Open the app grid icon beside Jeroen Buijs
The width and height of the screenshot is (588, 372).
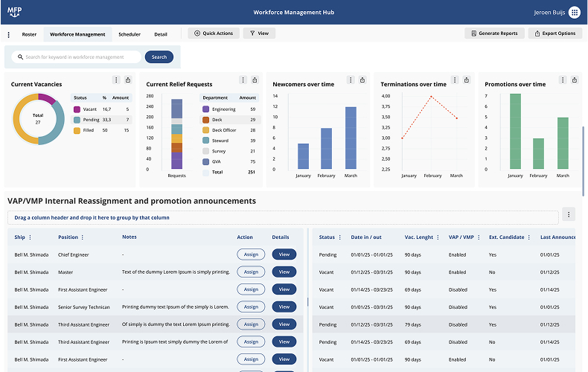[x=575, y=12]
